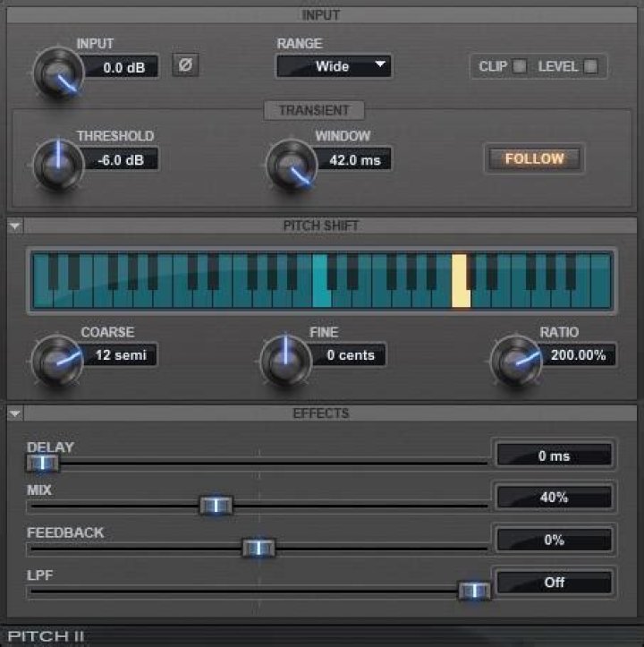
Task: Click the Ratio knob
Action: tap(516, 361)
